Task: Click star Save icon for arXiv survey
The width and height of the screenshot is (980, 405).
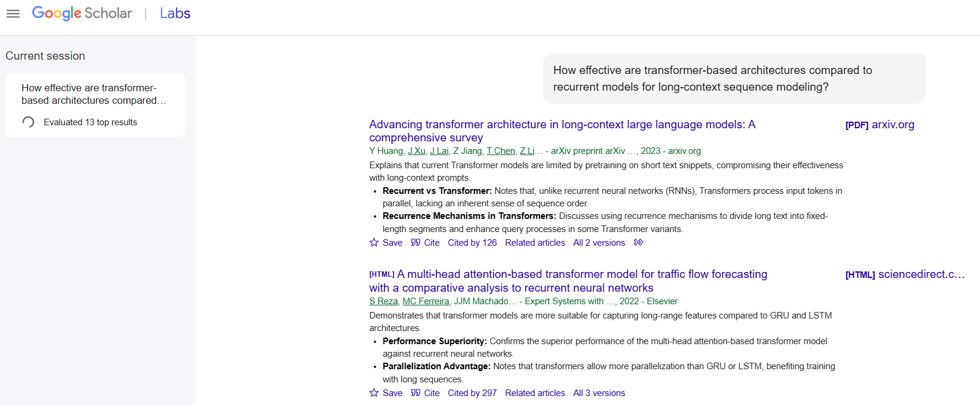Action: click(x=374, y=243)
